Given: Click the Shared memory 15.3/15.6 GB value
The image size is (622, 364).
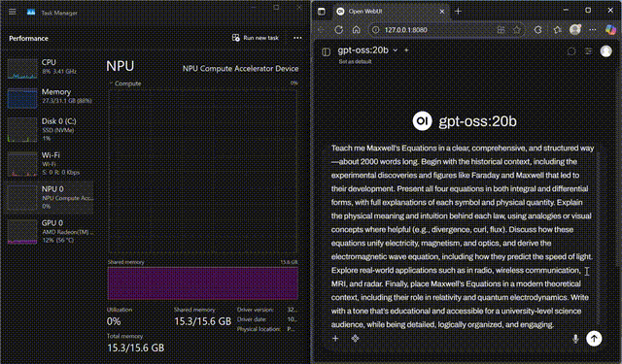Looking at the screenshot, I should (203, 321).
